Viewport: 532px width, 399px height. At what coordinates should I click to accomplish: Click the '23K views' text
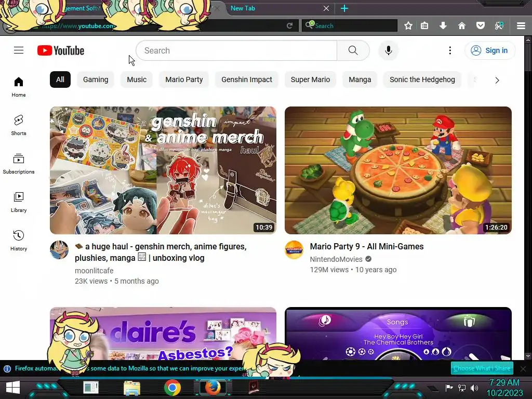point(91,281)
